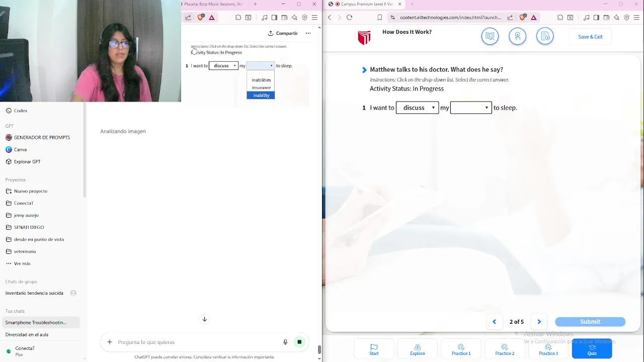The height and width of the screenshot is (362, 644).
Task: Select the Quiz tab
Action: pos(592,349)
